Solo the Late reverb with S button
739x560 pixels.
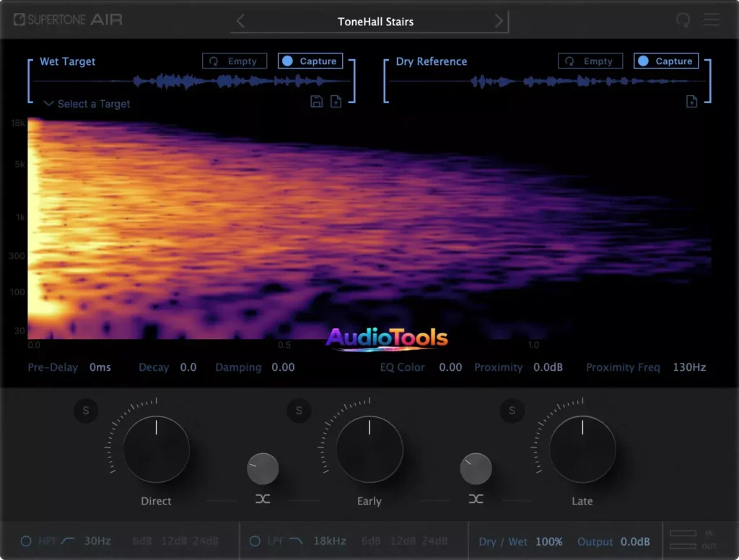tap(512, 411)
